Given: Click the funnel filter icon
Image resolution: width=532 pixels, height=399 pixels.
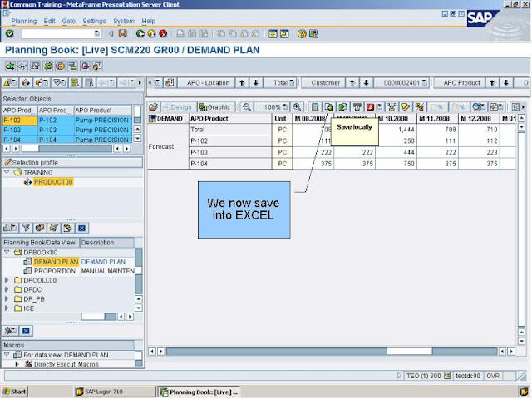Looking at the screenshot, I should (x=26, y=228).
